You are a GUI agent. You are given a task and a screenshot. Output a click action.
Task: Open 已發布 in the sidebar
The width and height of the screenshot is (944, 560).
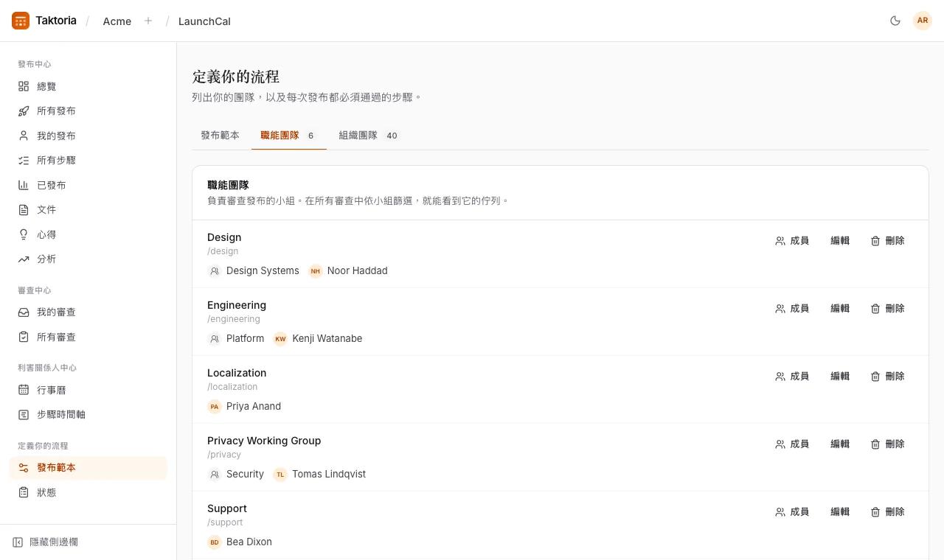pyautogui.click(x=88, y=185)
